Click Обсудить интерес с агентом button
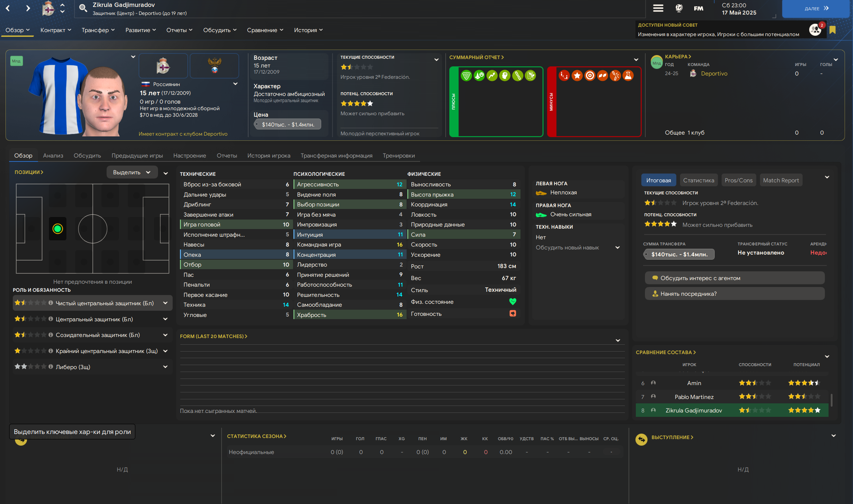The height and width of the screenshot is (504, 853). pyautogui.click(x=734, y=278)
